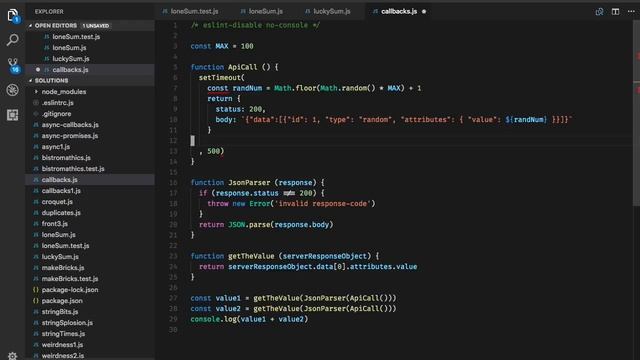Click the editor vertical scrollbar
Image resolution: width=640 pixels, height=360 pixels.
coord(636,114)
